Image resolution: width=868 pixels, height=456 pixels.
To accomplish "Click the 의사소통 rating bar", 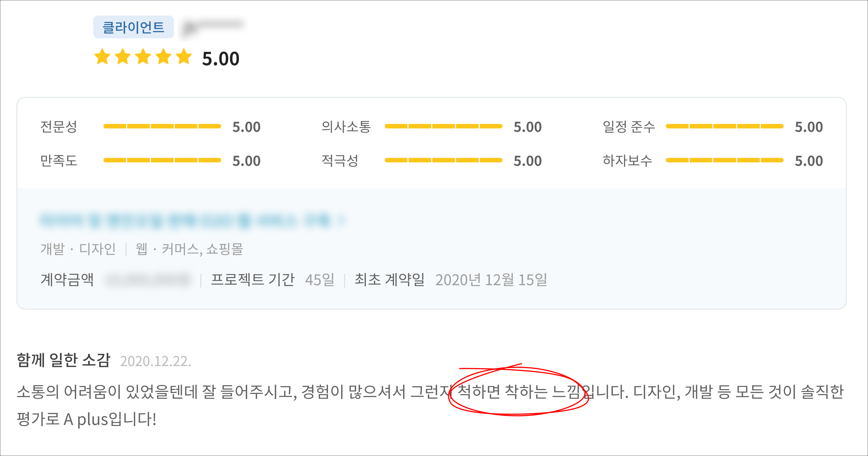I will tap(443, 126).
